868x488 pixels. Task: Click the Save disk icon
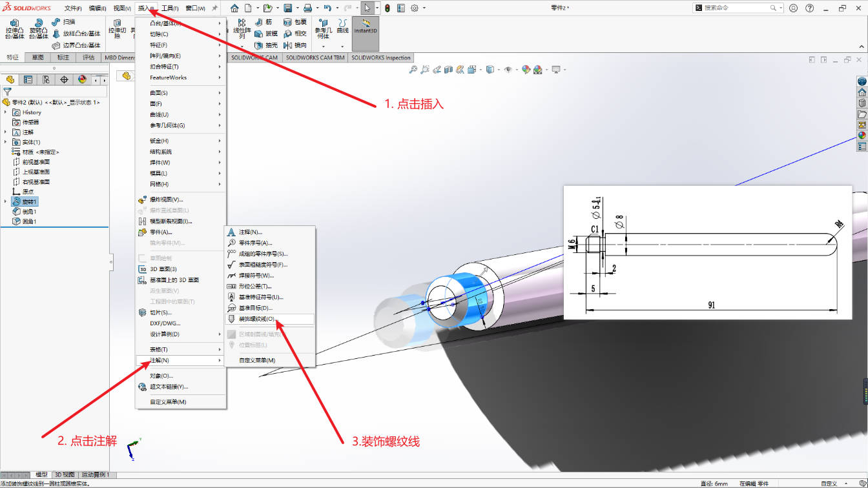coord(287,8)
